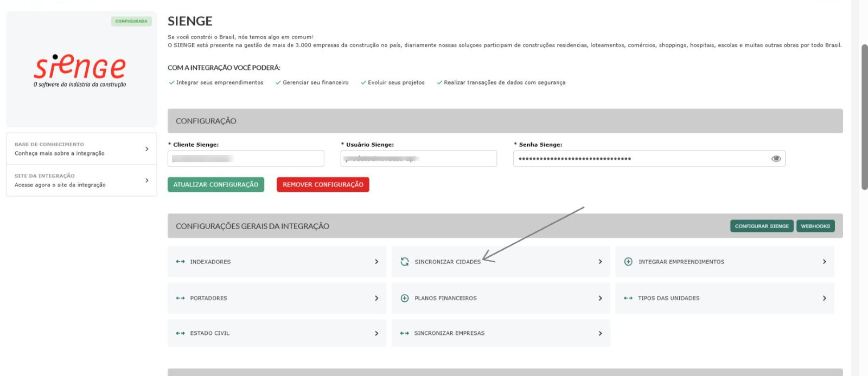Open the Webhooks button

(x=815, y=226)
